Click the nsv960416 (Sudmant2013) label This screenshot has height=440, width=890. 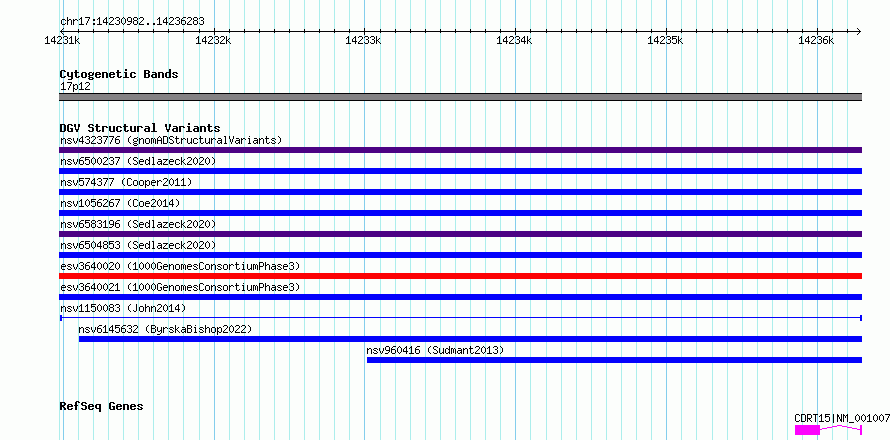[435, 350]
